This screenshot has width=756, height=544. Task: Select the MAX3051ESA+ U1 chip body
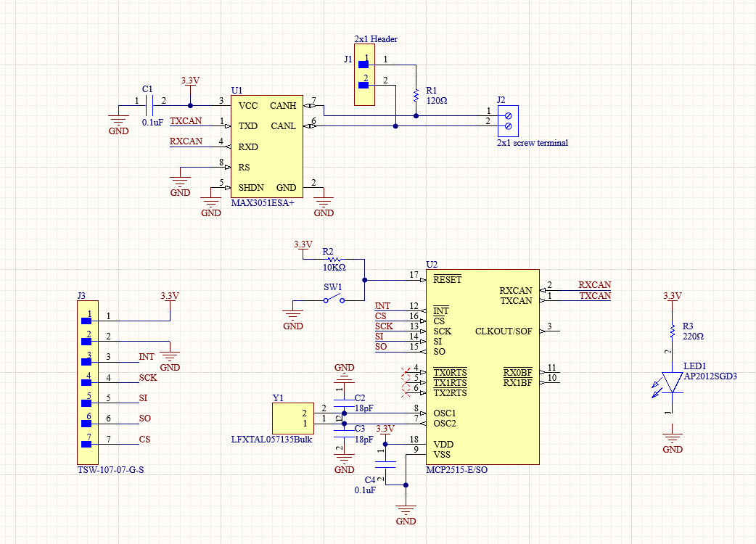click(266, 147)
